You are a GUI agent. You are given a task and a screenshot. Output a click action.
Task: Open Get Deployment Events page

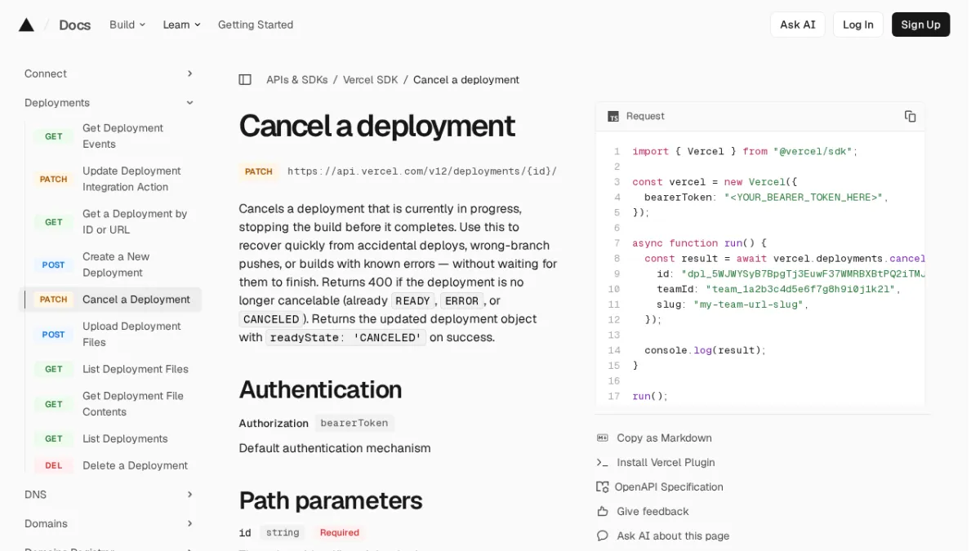point(122,136)
